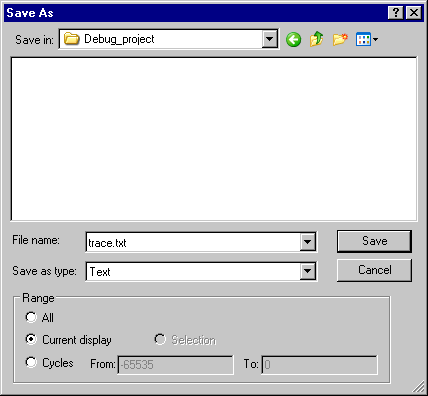
Task: Click the Save as type label
Action: click(x=44, y=271)
